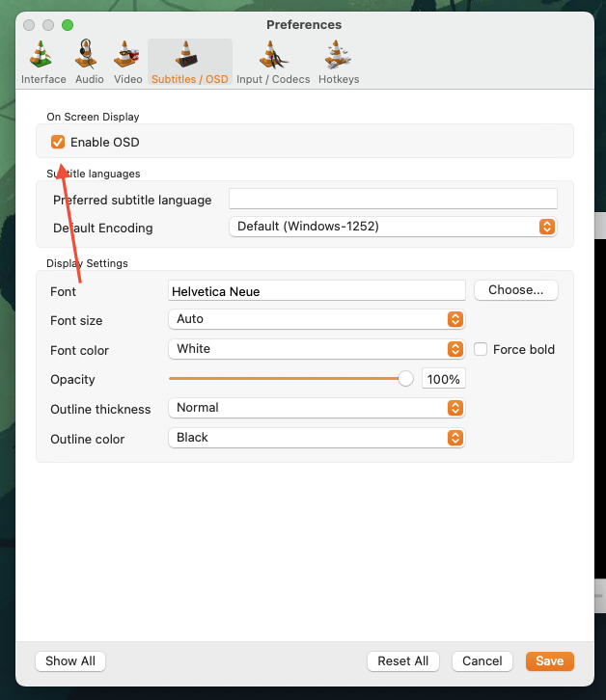Screen dimensions: 606x700
Task: Uncheck the Enable OSD checkbox
Action: click(x=58, y=142)
